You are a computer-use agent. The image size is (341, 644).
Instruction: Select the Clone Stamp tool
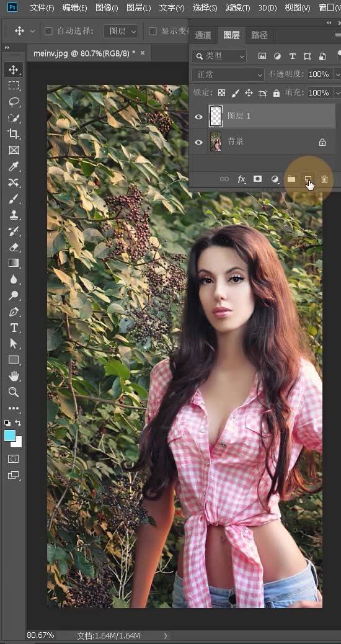click(x=14, y=215)
